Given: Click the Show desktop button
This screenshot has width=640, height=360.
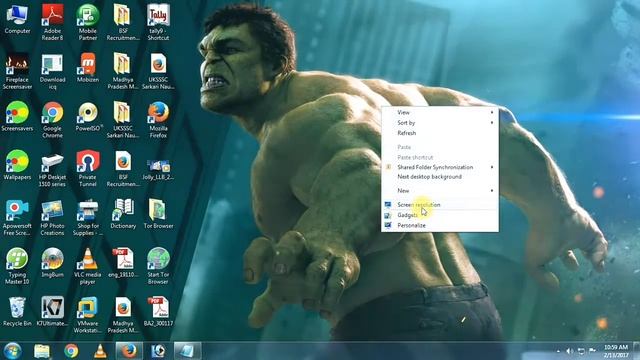Looking at the screenshot, I should pos(636,351).
